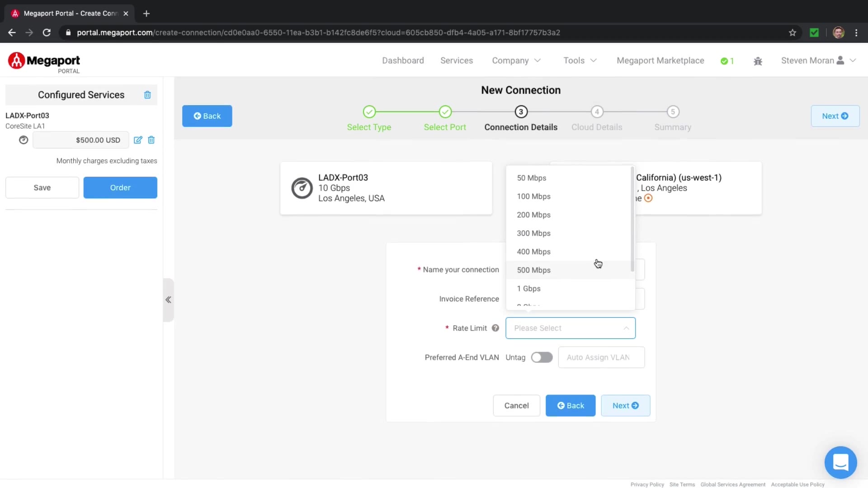Click rate limit dropdown scrollbar
This screenshot has width=868, height=488.
(632, 219)
